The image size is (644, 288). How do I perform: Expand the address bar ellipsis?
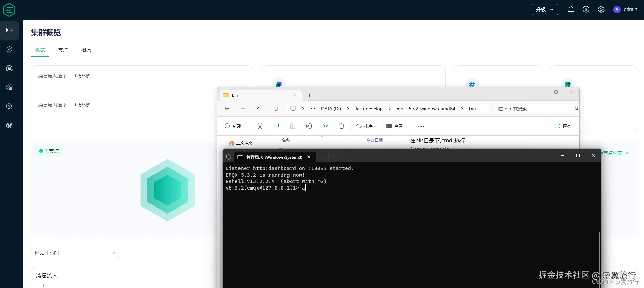click(313, 109)
